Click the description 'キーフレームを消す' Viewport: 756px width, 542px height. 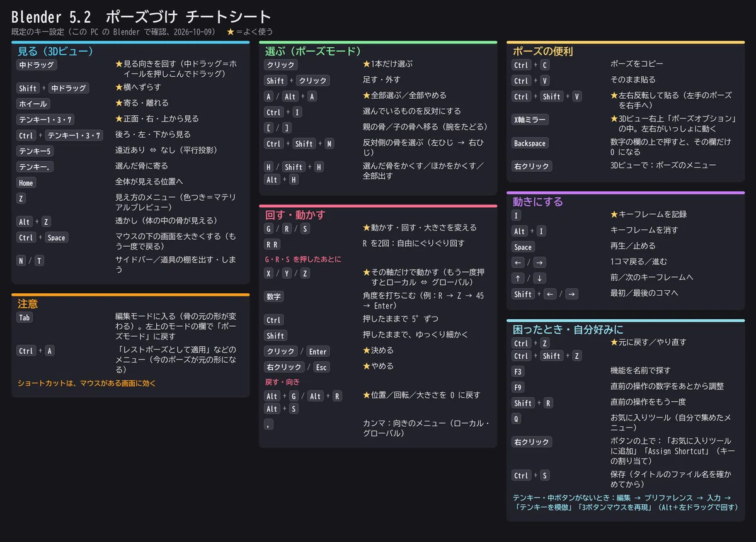644,230
